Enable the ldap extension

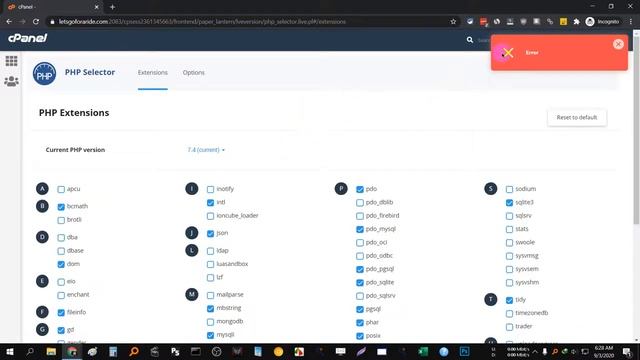click(x=211, y=251)
